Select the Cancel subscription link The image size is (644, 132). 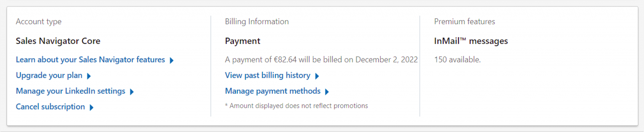click(x=50, y=107)
